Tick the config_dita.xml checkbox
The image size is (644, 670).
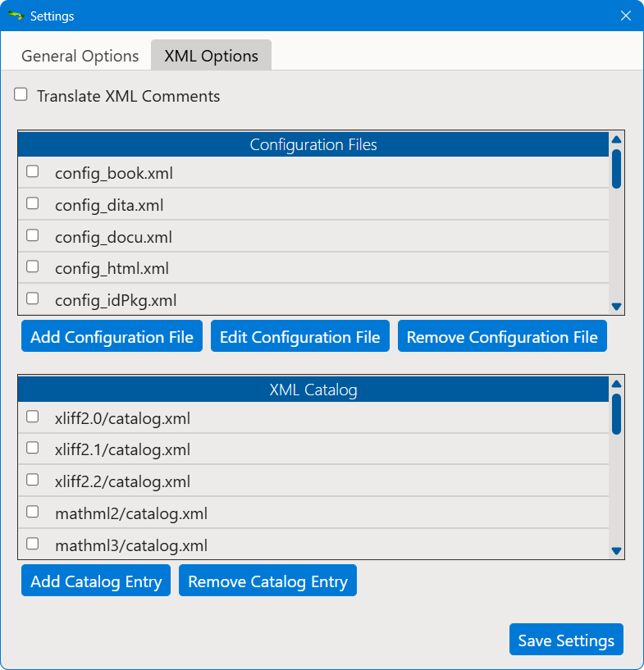[33, 203]
